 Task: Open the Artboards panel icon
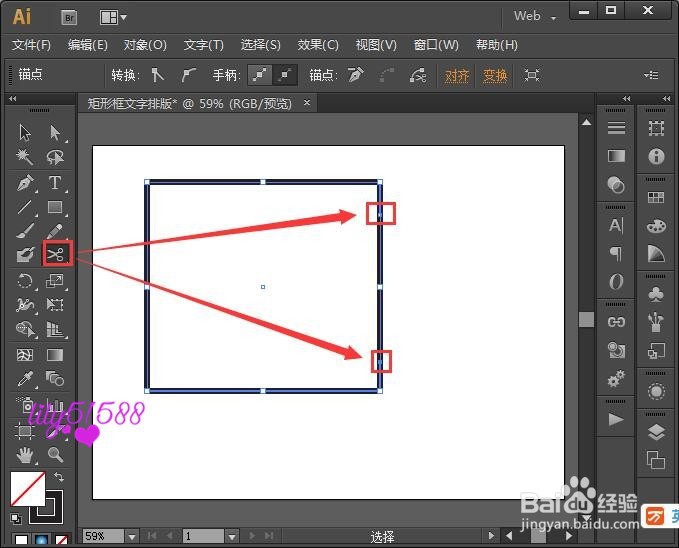(656, 460)
